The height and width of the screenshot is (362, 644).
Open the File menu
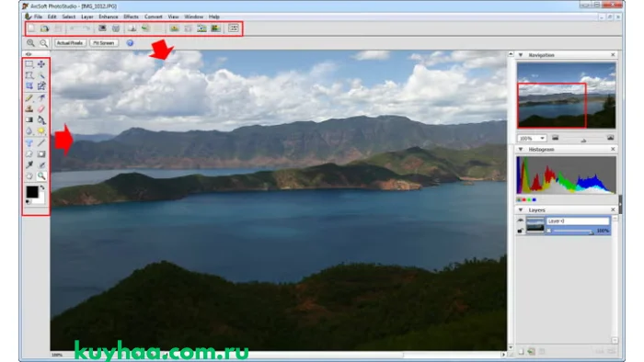[x=38, y=17]
